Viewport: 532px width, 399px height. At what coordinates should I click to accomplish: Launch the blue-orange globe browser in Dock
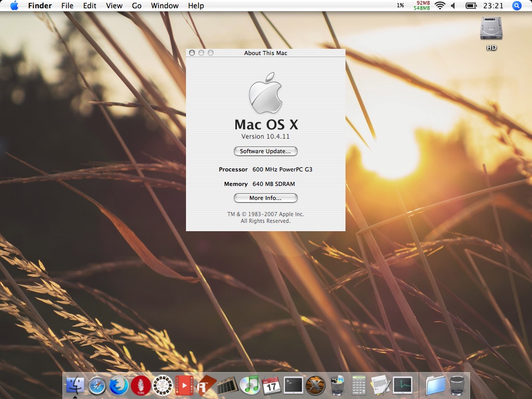coord(119,386)
